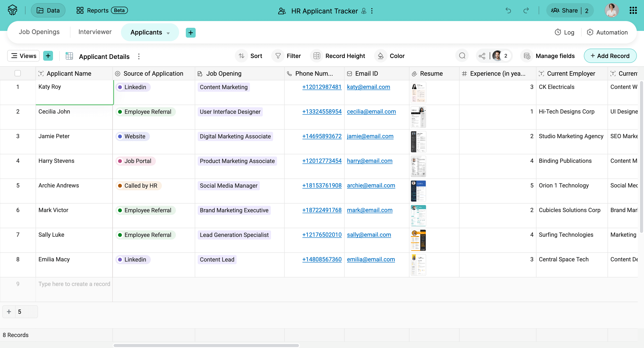Create a new view with plus icon

point(48,56)
